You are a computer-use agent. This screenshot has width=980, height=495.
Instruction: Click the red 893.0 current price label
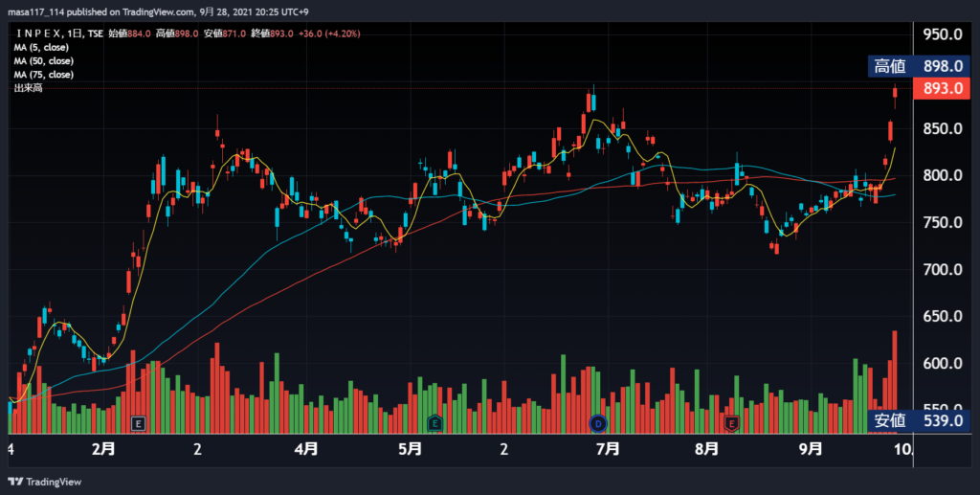pyautogui.click(x=942, y=88)
